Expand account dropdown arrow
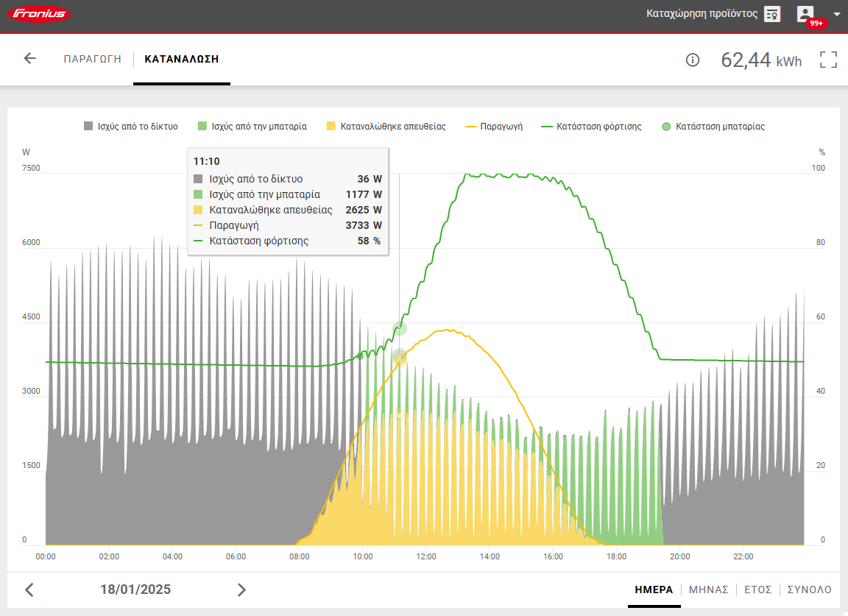The width and height of the screenshot is (848, 616). (836, 14)
